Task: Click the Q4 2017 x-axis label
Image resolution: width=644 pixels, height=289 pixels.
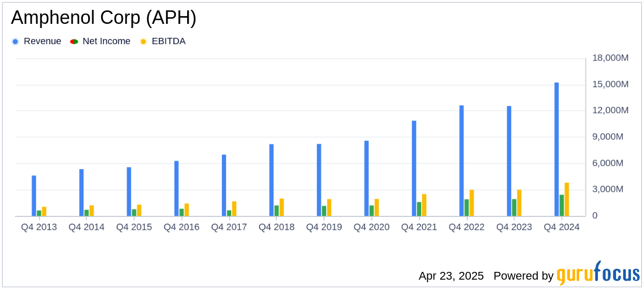Action: pyautogui.click(x=229, y=227)
